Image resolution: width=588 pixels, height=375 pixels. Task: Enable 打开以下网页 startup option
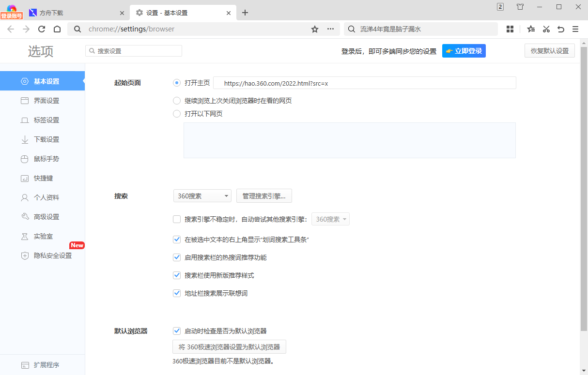pos(177,114)
